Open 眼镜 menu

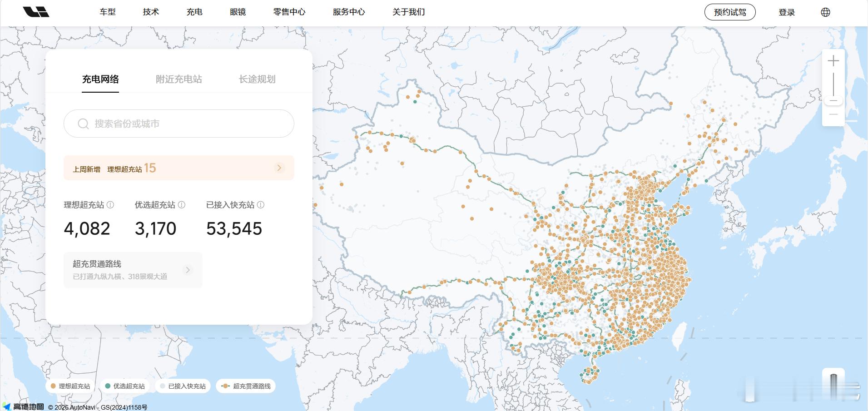(x=238, y=12)
